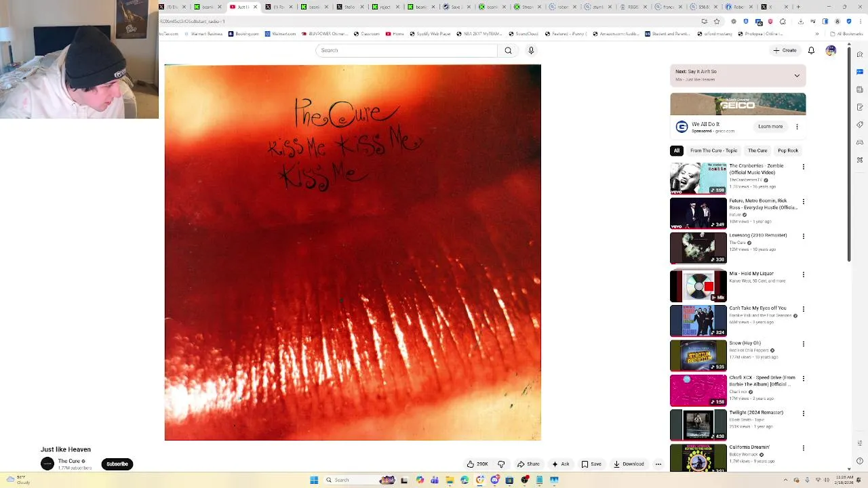This screenshot has height=488, width=868.
Task: Click the Windows Start button
Action: [x=314, y=480]
